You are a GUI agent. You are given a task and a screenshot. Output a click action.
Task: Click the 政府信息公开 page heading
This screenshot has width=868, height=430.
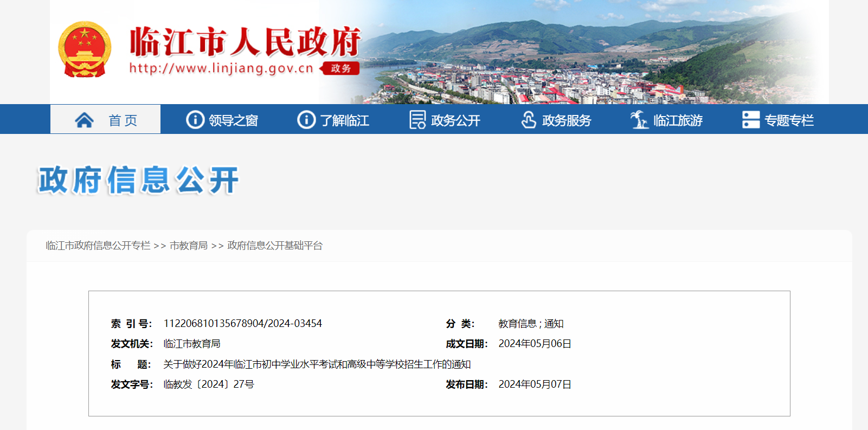138,180
